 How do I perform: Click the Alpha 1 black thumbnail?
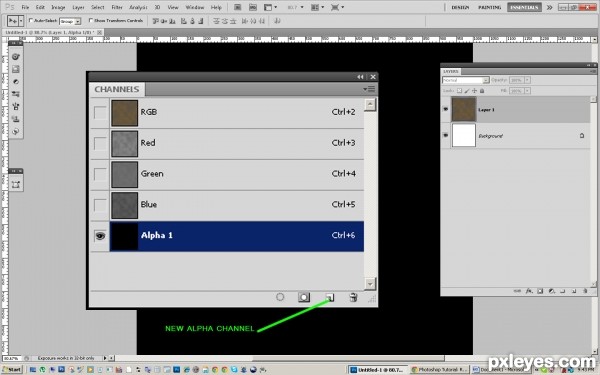(124, 236)
